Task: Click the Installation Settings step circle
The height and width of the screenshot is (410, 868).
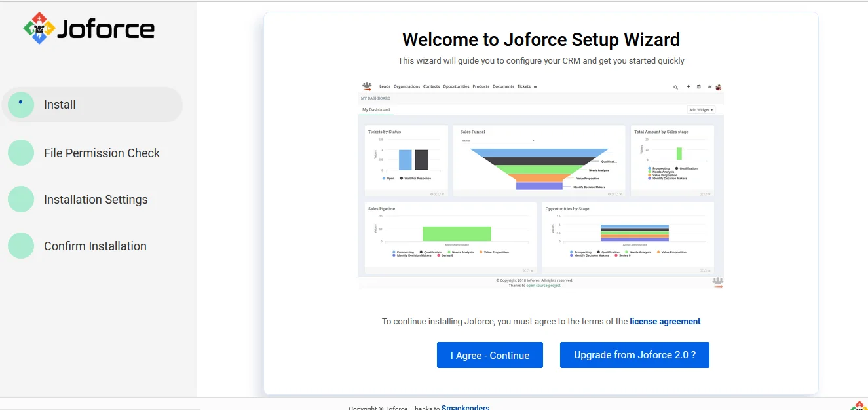Action: 21,200
